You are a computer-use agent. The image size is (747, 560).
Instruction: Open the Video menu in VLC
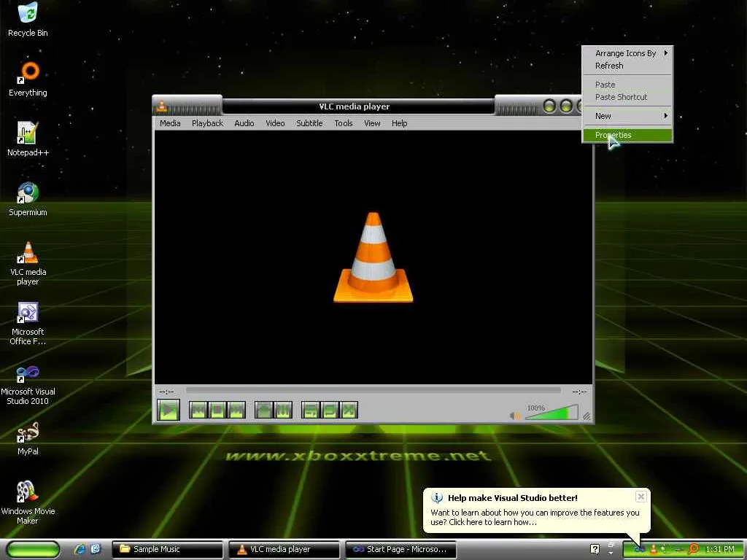275,123
